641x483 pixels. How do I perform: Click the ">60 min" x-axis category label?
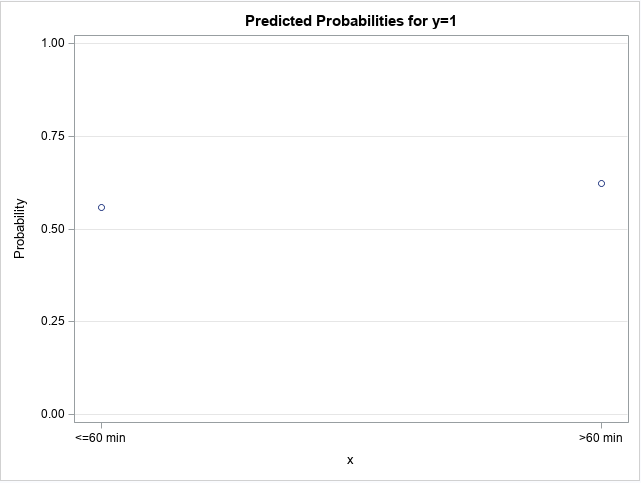click(601, 438)
